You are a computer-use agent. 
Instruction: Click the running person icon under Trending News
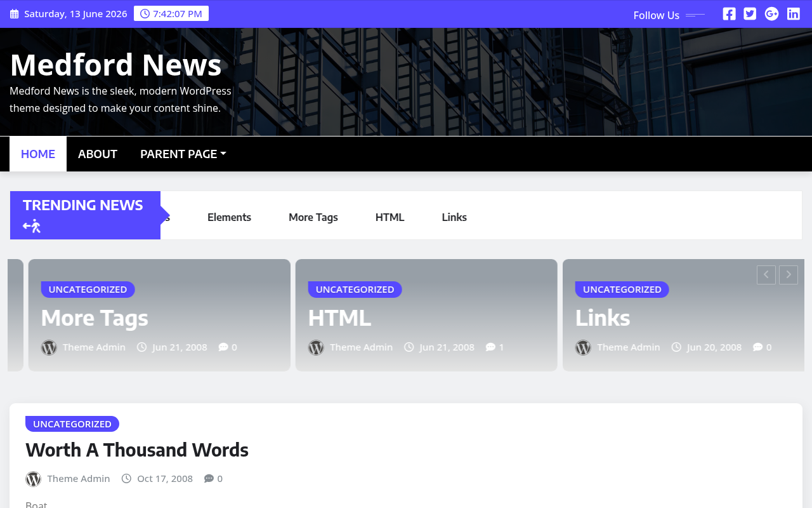pyautogui.click(x=32, y=226)
